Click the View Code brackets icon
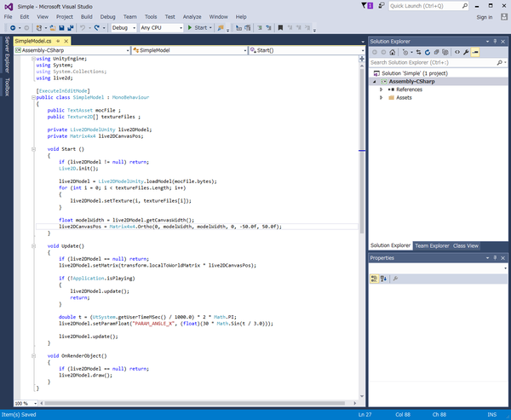Screen dimensions: 511x420 (457, 52)
